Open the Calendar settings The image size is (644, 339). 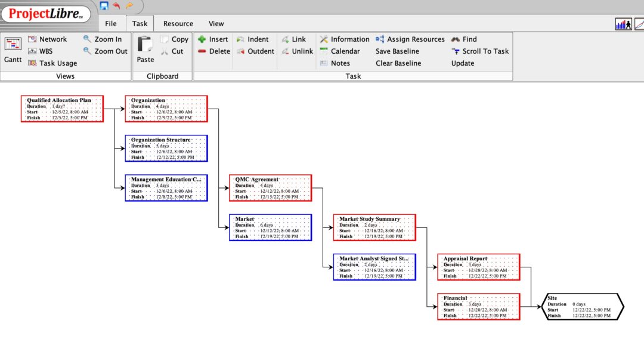point(340,51)
